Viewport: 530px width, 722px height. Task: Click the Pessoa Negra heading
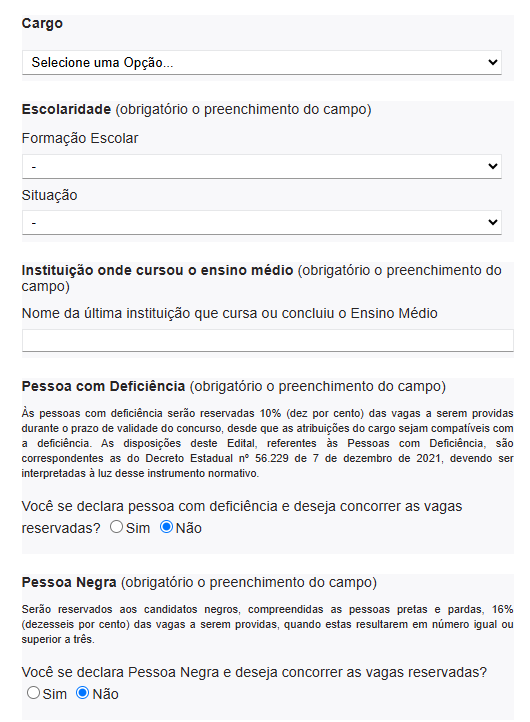click(69, 582)
